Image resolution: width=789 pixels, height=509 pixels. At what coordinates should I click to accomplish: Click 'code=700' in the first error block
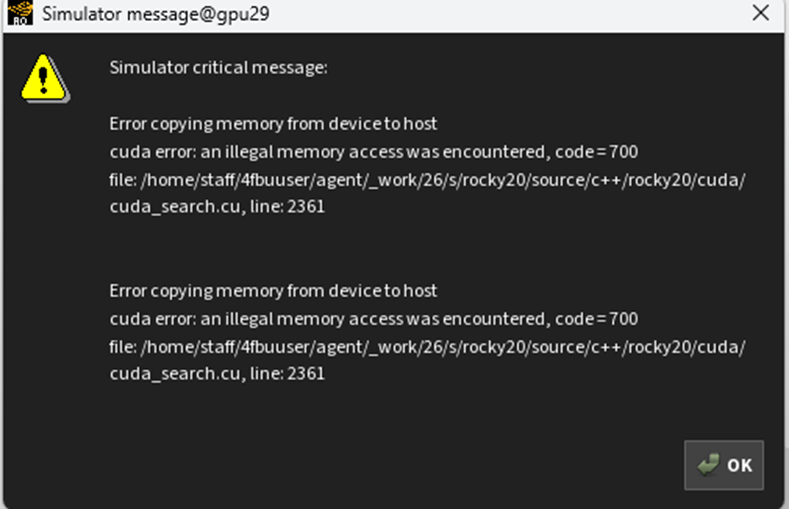pyautogui.click(x=597, y=152)
